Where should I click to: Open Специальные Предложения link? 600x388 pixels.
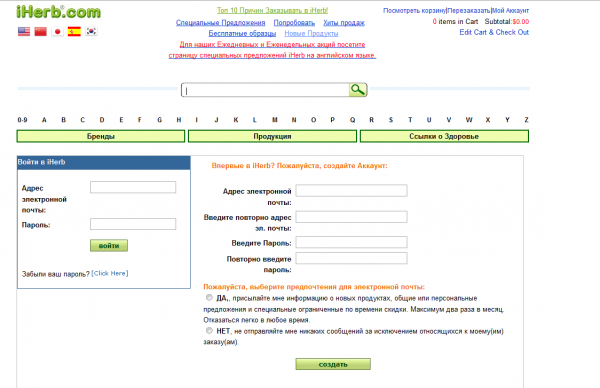220,23
